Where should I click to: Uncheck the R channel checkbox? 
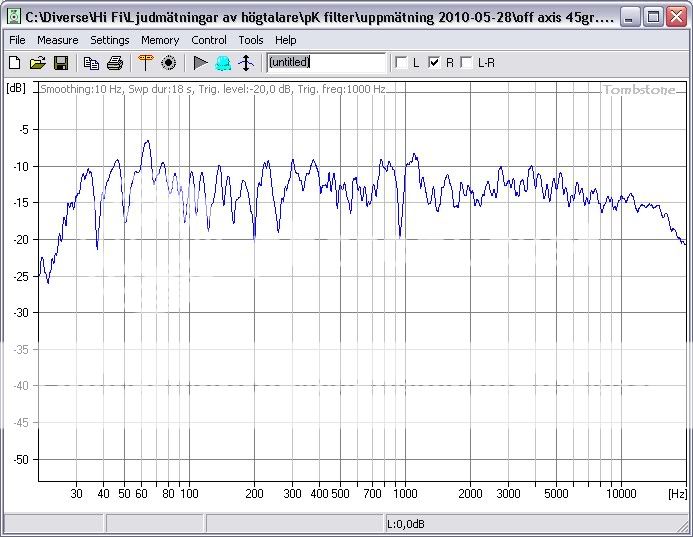434,63
